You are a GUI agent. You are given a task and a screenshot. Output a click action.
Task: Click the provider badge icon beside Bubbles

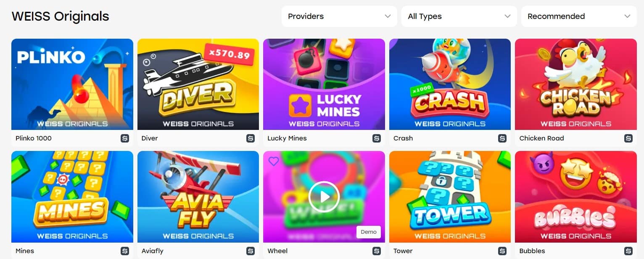(x=628, y=251)
